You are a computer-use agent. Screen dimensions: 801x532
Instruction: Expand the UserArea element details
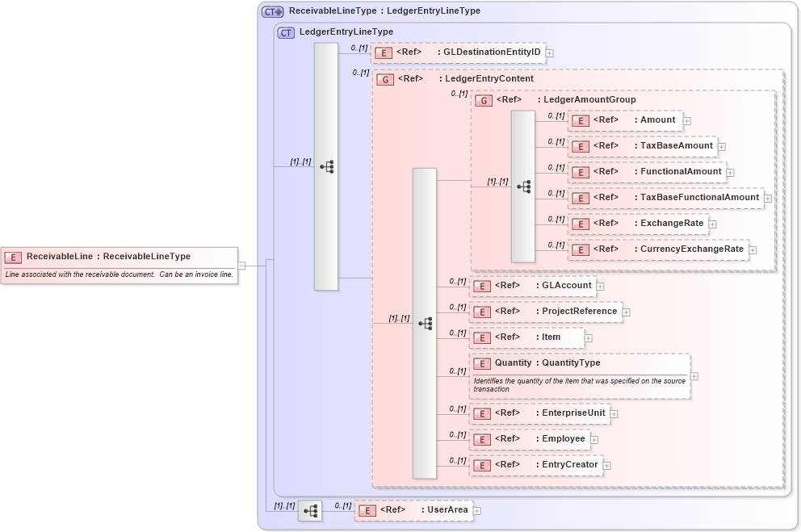pyautogui.click(x=477, y=510)
